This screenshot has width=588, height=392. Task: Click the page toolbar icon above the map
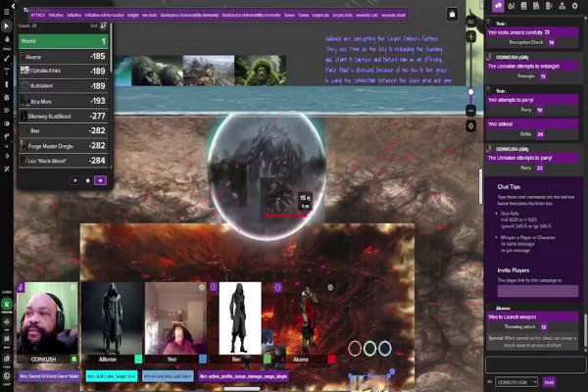(452, 15)
